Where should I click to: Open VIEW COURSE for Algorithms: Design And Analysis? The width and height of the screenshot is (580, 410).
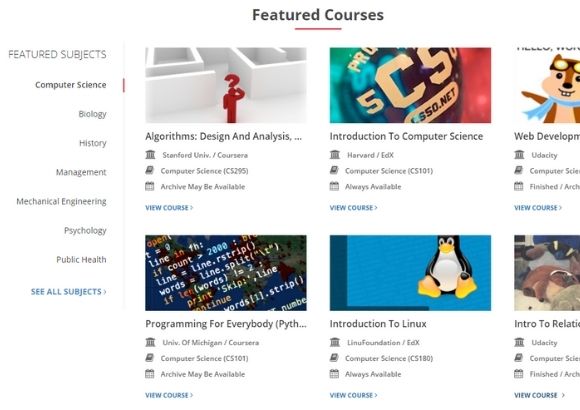click(x=169, y=208)
